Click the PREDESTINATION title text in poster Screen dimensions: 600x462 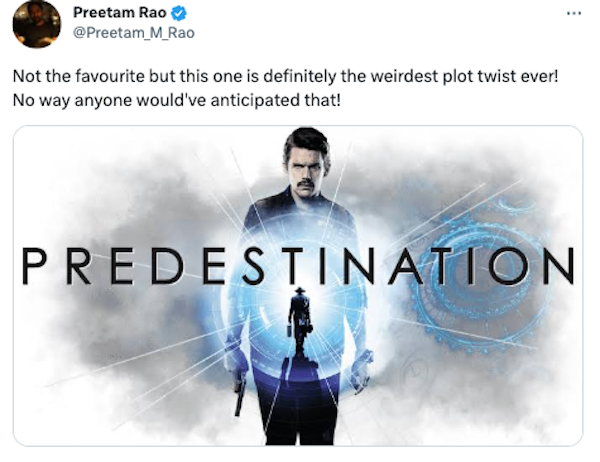[298, 265]
